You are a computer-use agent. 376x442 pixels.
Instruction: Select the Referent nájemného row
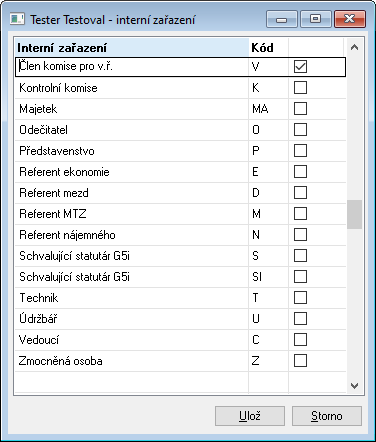point(180,235)
